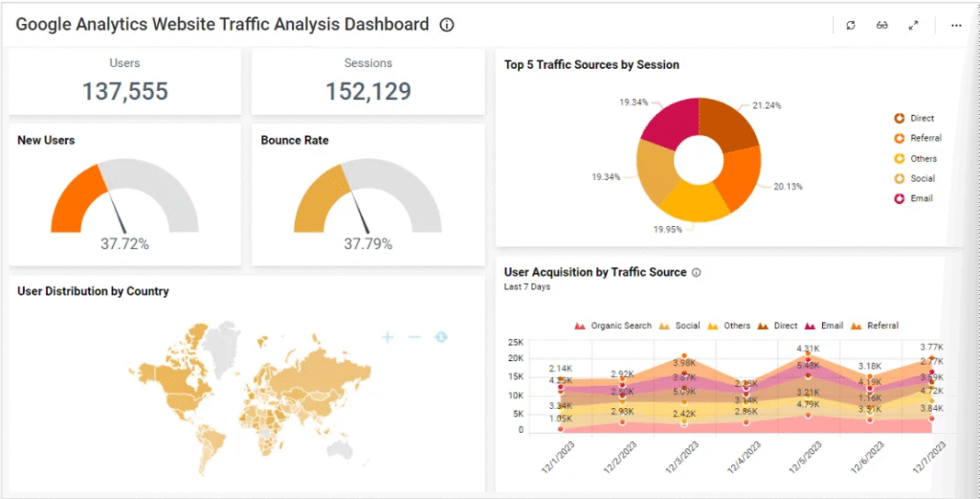The image size is (980, 499).
Task: Click the Sessions count 152,129
Action: (368, 91)
